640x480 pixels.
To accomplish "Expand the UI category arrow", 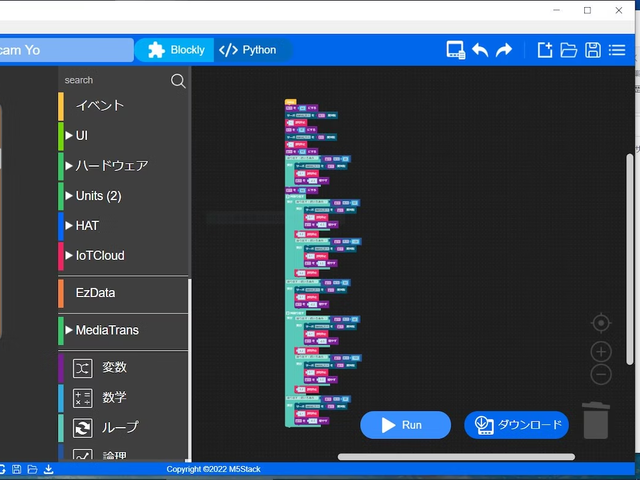I will [69, 136].
